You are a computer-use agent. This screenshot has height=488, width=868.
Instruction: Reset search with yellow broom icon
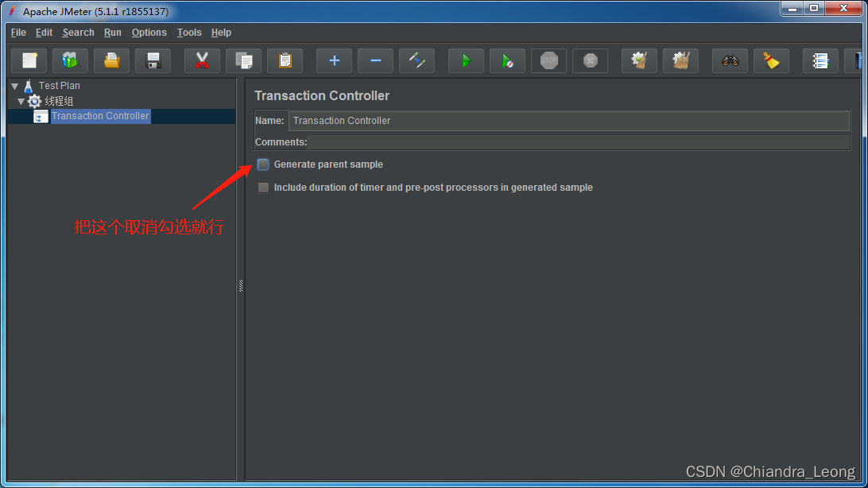tap(771, 60)
